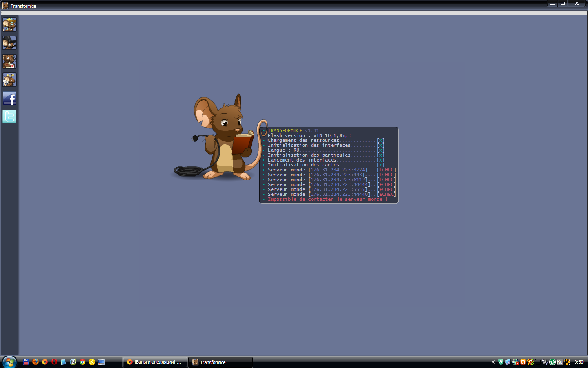The image size is (588, 368).
Task: Open the Facebook sidebar link
Action: [x=9, y=99]
